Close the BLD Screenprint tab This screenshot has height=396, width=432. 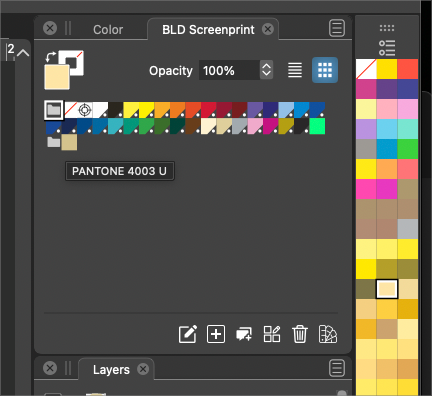(268, 29)
